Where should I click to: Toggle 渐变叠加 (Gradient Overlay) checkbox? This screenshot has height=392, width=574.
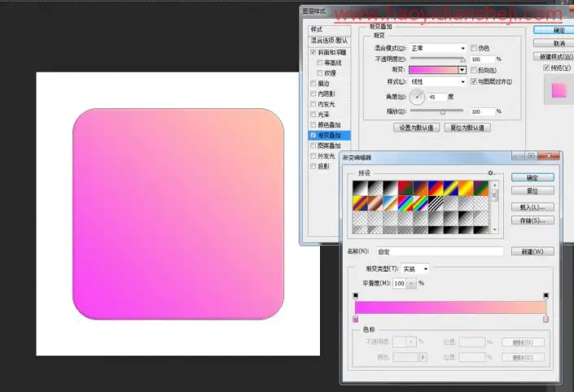click(313, 135)
